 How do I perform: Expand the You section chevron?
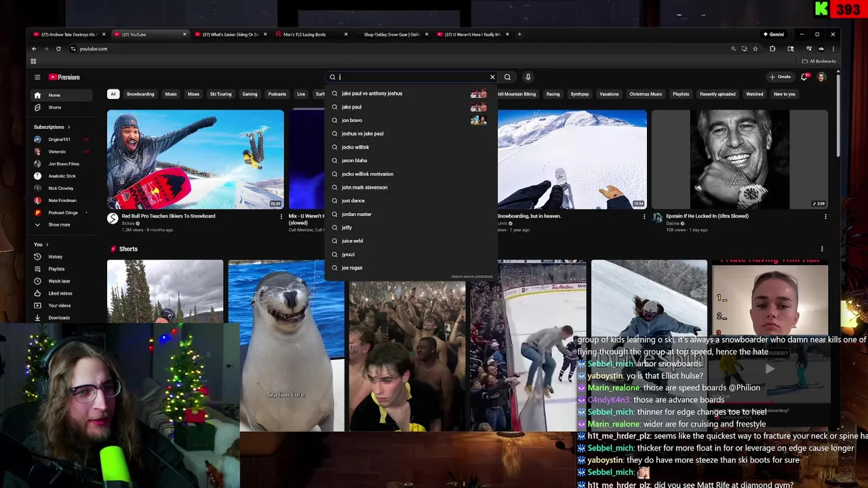47,245
